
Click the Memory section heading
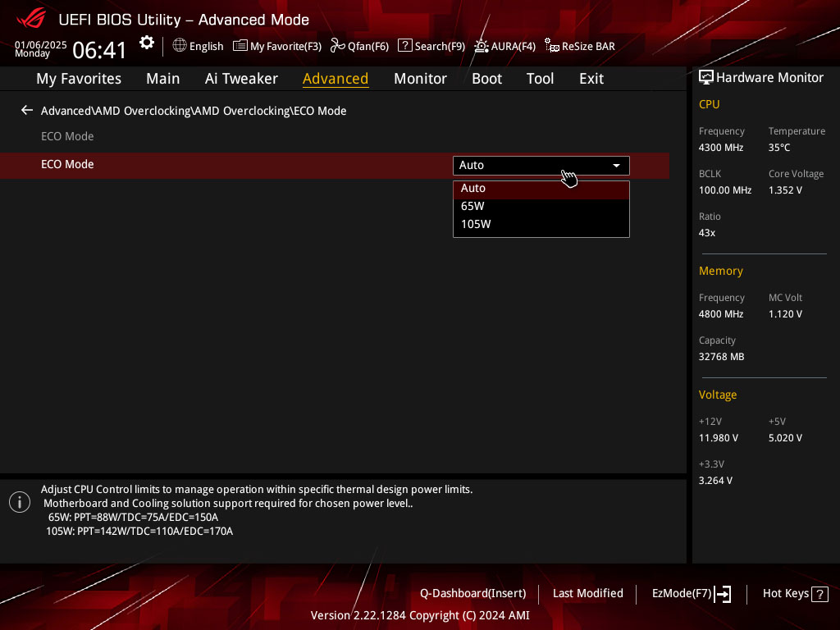[720, 271]
